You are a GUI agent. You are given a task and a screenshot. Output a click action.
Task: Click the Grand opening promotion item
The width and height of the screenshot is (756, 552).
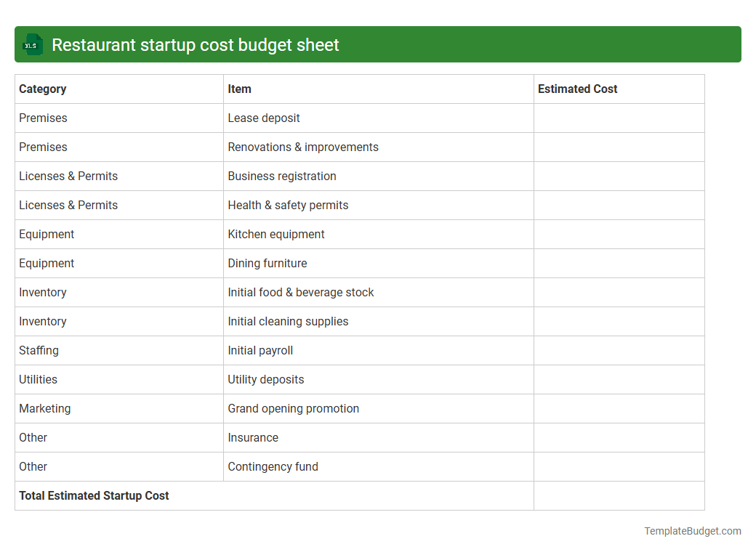click(x=293, y=408)
